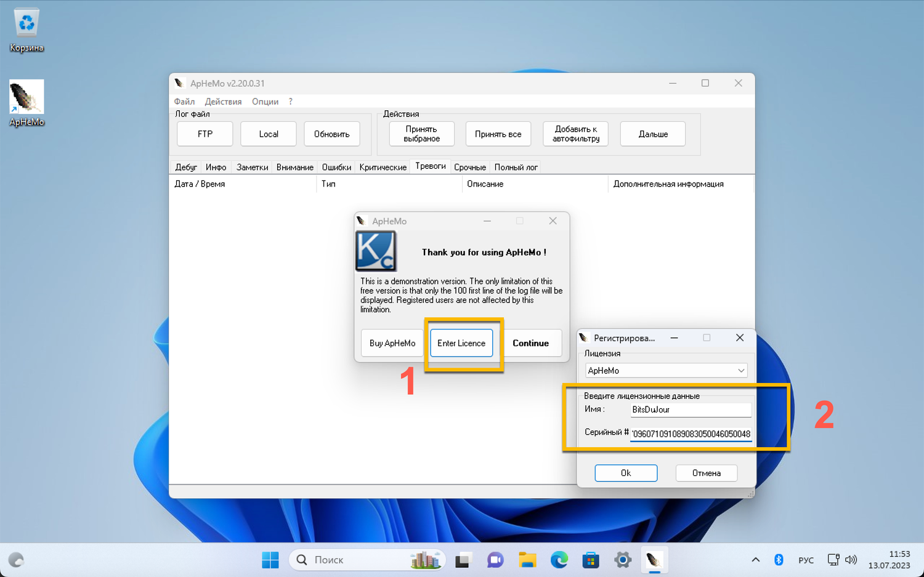Viewport: 924px width, 577px height.
Task: Select the ApHeMo desktop shortcut icon
Action: point(26,103)
